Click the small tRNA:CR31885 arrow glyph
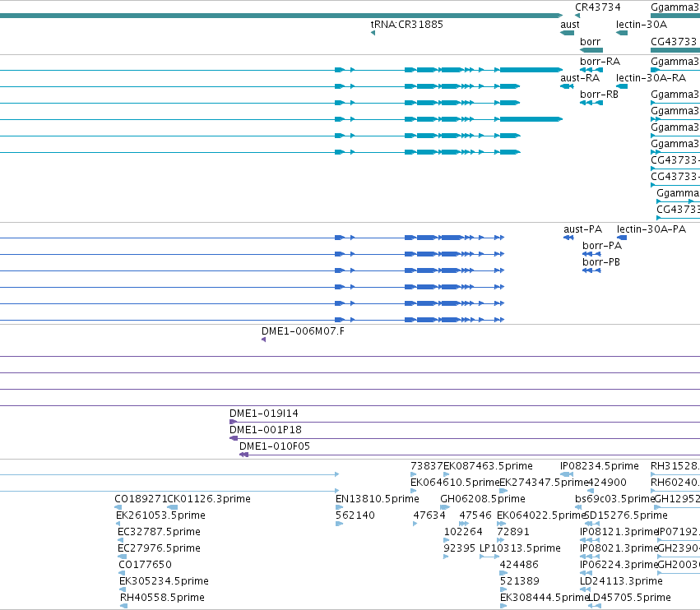This screenshot has width=700, height=610. point(373,33)
